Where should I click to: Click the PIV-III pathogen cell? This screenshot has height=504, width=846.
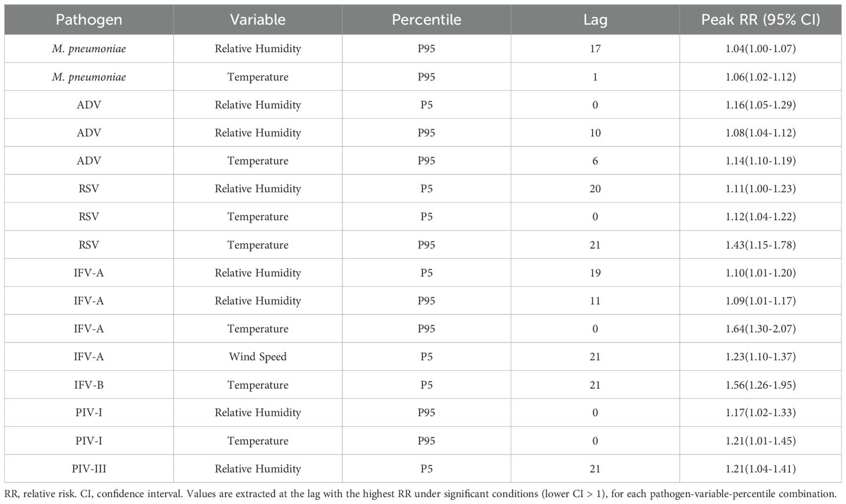coord(89,469)
